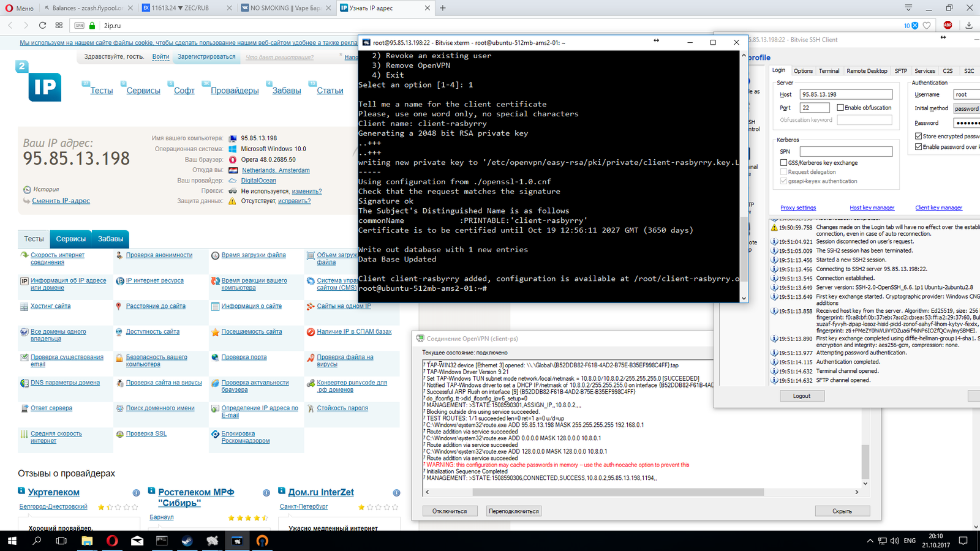Open Options tab in Bitvise

tap(803, 71)
